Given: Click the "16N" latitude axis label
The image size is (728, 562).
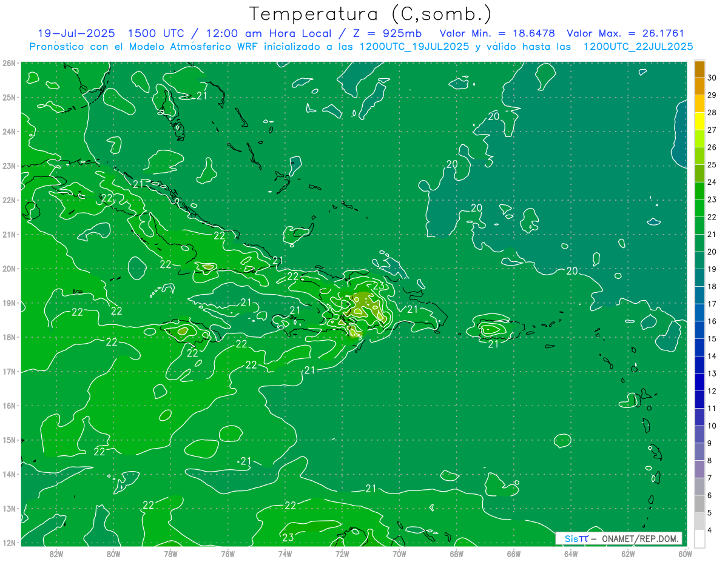Looking at the screenshot, I should click(x=8, y=406).
